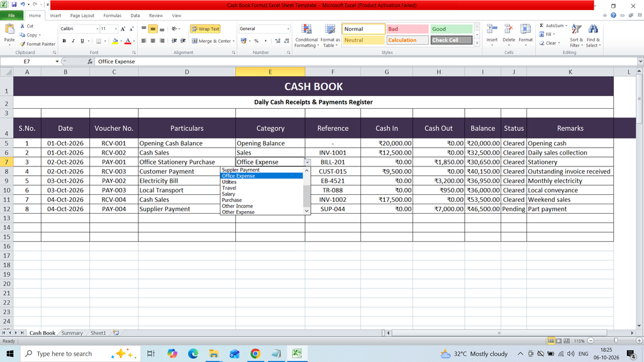Apply the Normal cell style
644x362 pixels.
[x=364, y=29]
